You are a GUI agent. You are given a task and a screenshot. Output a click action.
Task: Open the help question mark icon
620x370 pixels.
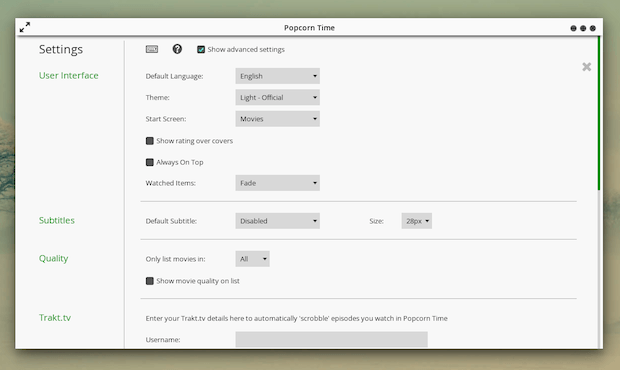click(177, 49)
